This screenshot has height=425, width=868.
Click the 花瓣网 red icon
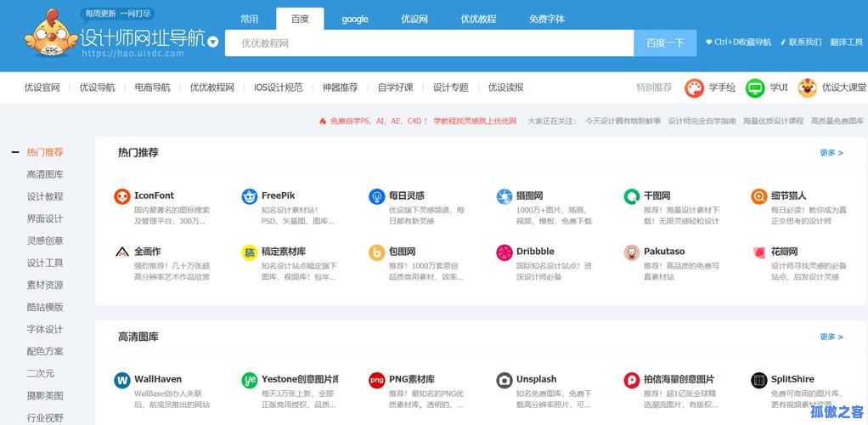click(x=759, y=252)
